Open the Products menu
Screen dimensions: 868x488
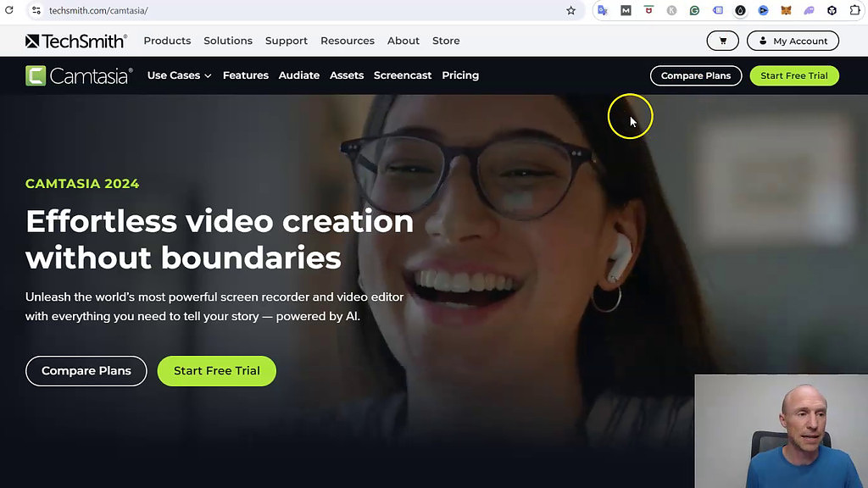pos(167,41)
